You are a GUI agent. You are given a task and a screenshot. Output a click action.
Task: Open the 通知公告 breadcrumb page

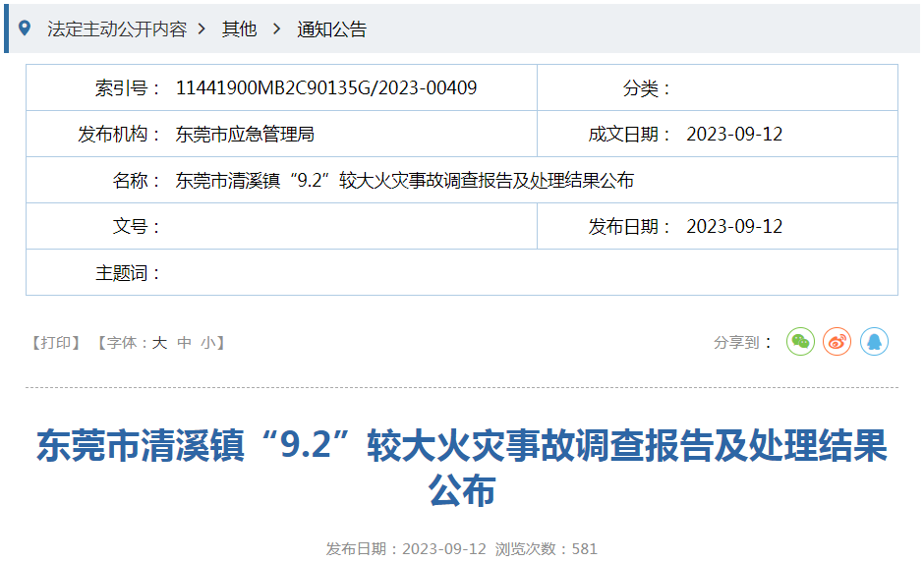coord(331,29)
